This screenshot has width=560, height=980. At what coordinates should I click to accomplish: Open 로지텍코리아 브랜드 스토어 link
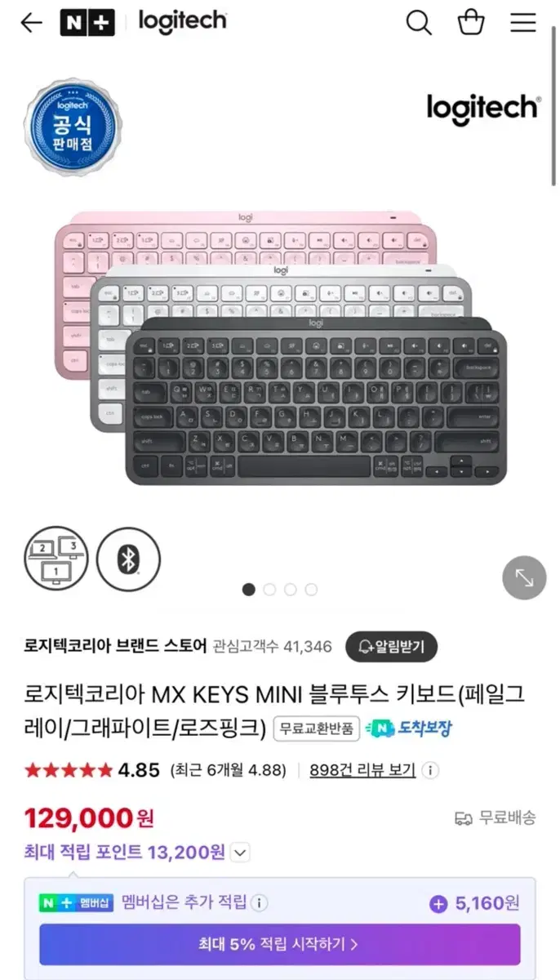(x=115, y=646)
